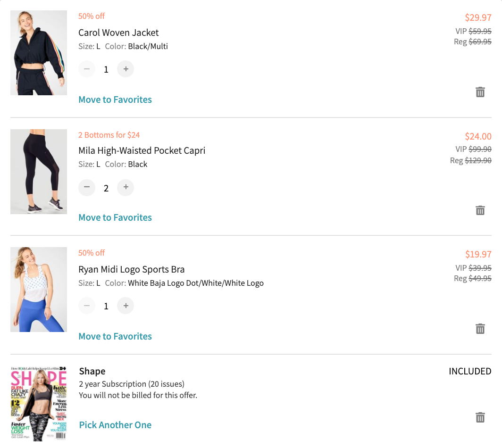The width and height of the screenshot is (502, 448).
Task: Increase the Ryan Sports Bra quantity
Action: point(125,306)
